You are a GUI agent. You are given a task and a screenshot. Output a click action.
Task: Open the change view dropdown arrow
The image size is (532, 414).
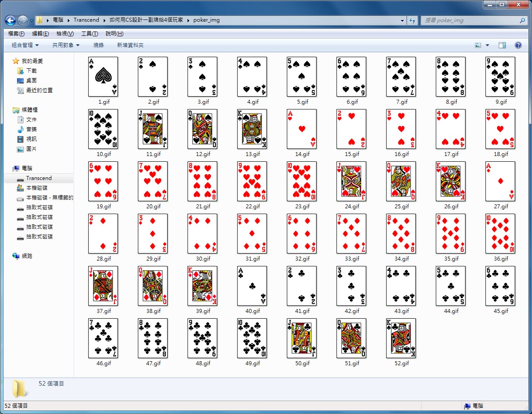point(488,45)
